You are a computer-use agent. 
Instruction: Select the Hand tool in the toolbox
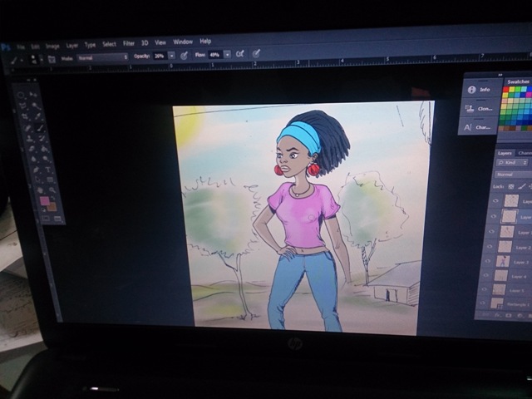pyautogui.click(x=40, y=190)
